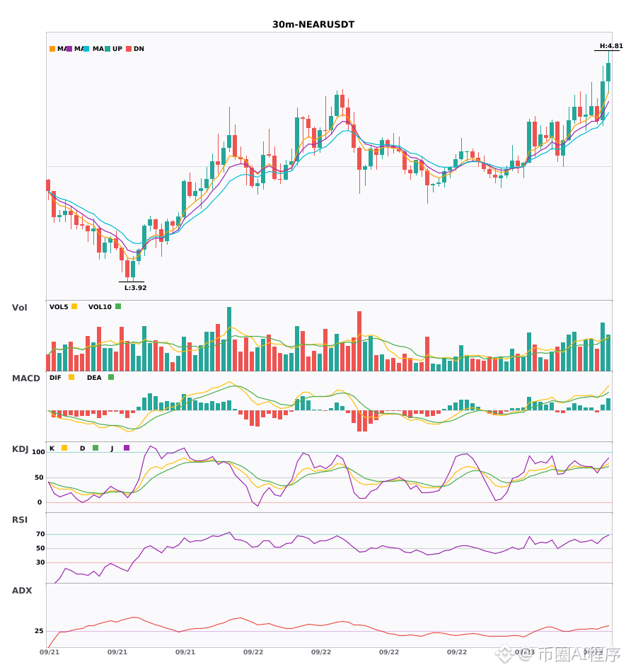Viewport: 626px width, 672px height.
Task: Click the K line yellow legend icon
Action: tap(64, 448)
